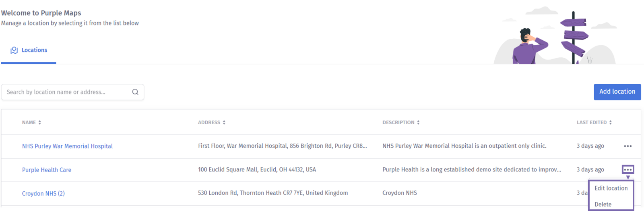Image resolution: width=644 pixels, height=211 pixels.
Task: Click the Name column header
Action: pyautogui.click(x=29, y=122)
